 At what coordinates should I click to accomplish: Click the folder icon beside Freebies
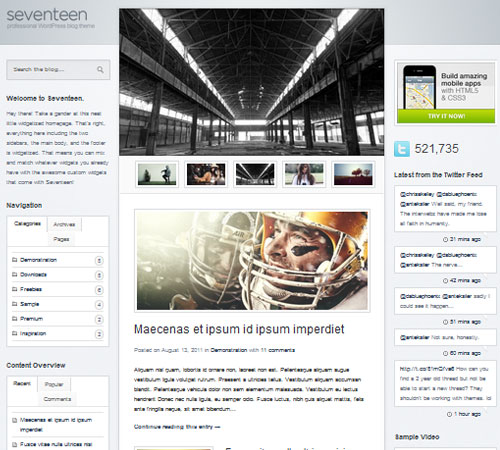click(x=15, y=289)
